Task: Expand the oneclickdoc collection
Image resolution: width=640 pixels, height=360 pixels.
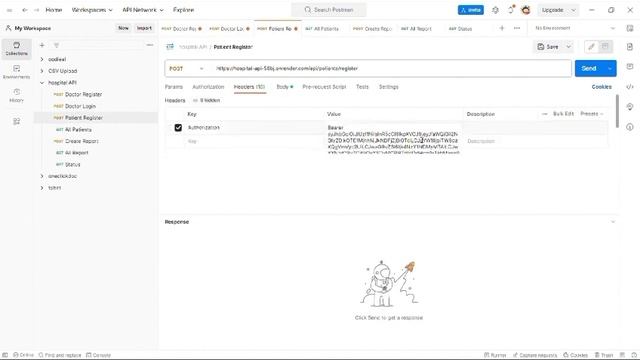Action: click(x=42, y=176)
